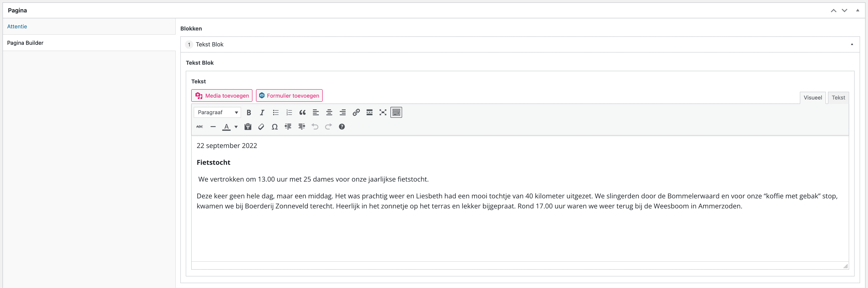
Task: Undo the last edit
Action: [x=315, y=127]
